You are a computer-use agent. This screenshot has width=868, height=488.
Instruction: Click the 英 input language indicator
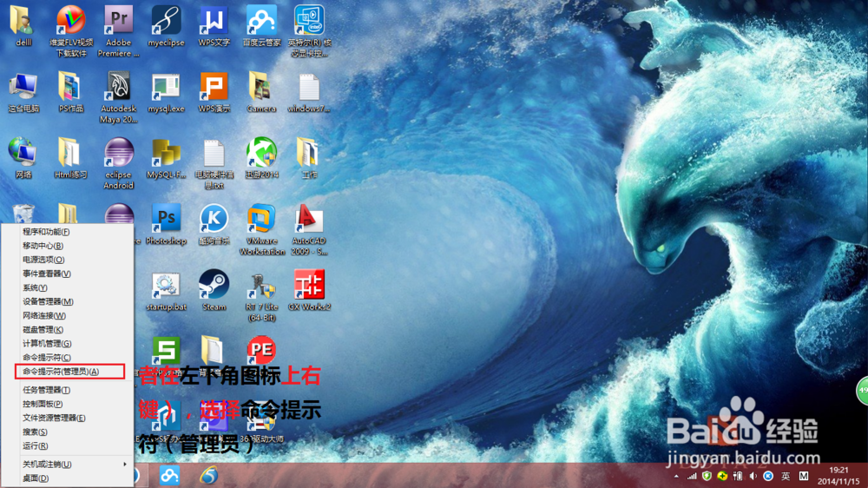point(786,476)
